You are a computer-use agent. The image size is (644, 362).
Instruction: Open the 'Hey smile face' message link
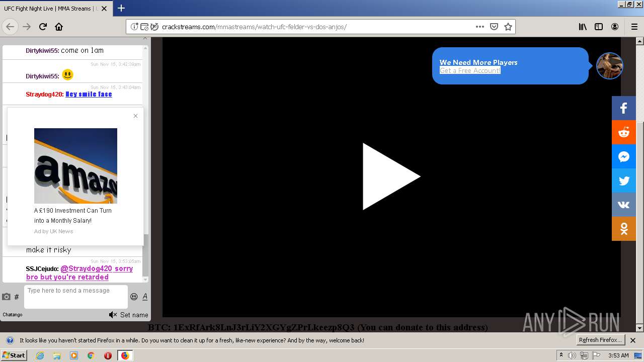click(x=89, y=94)
